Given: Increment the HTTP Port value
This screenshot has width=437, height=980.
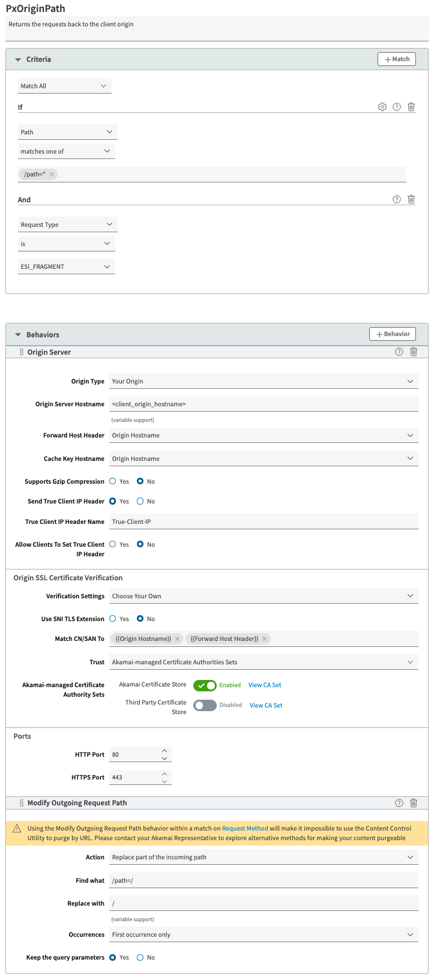Looking at the screenshot, I should (x=164, y=750).
